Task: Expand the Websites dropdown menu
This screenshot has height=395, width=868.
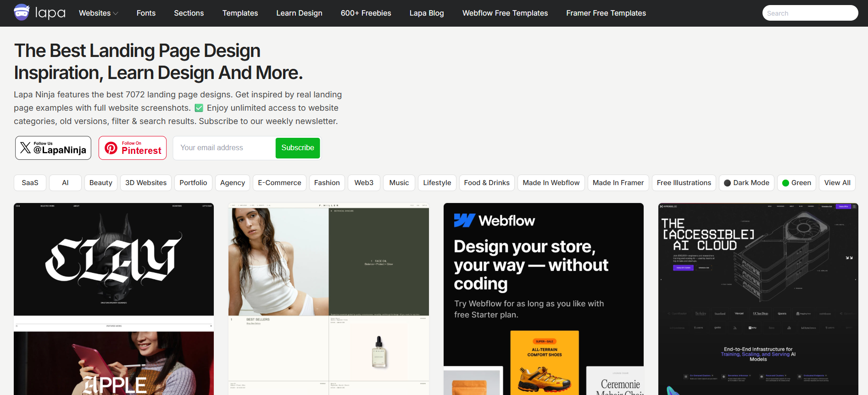Action: click(98, 13)
